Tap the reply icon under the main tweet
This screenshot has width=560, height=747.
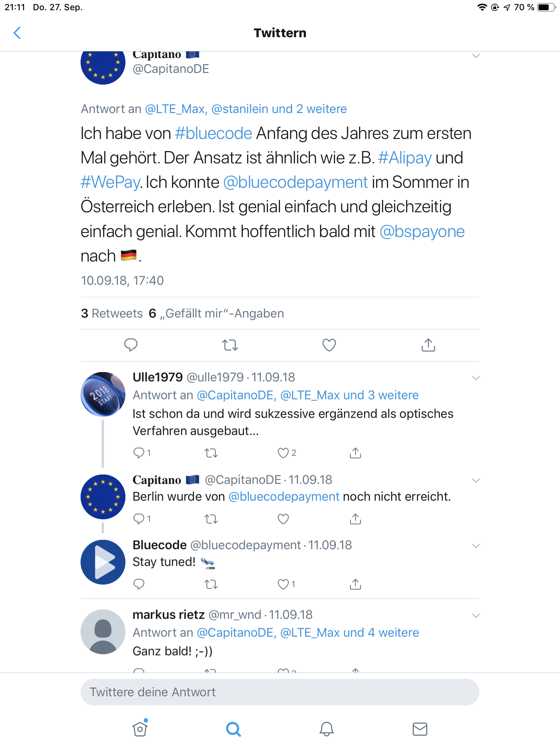tap(131, 345)
